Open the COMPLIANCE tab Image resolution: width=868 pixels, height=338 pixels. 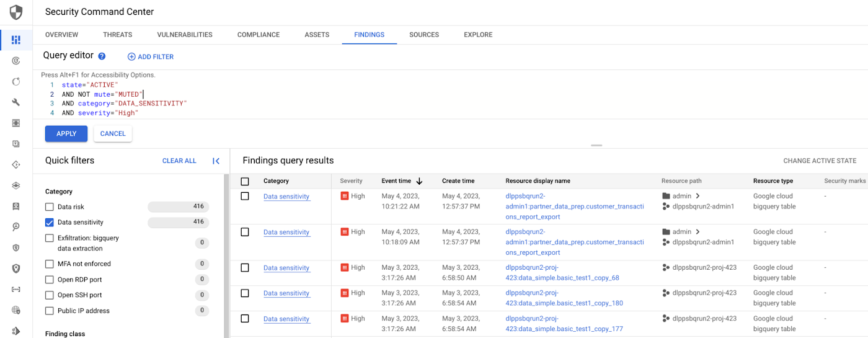[258, 35]
